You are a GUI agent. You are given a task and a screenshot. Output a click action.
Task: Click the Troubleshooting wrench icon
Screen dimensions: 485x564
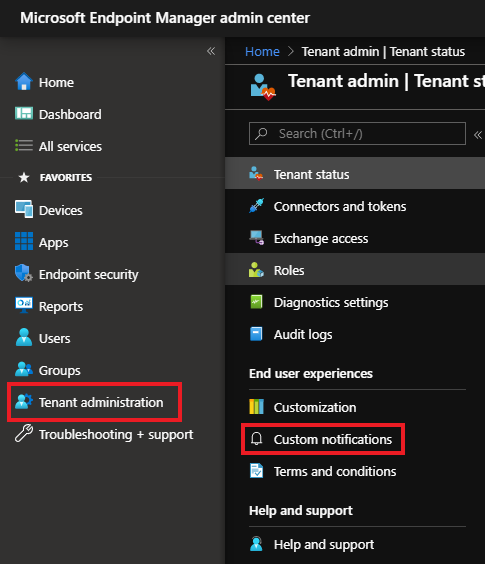click(x=24, y=433)
